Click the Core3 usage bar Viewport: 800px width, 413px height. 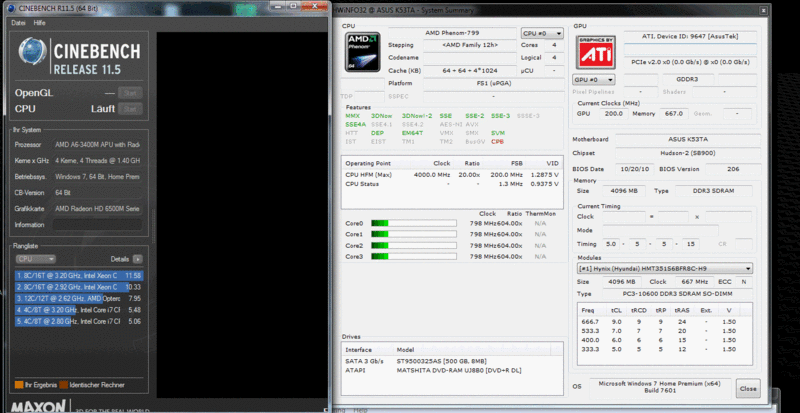click(414, 256)
